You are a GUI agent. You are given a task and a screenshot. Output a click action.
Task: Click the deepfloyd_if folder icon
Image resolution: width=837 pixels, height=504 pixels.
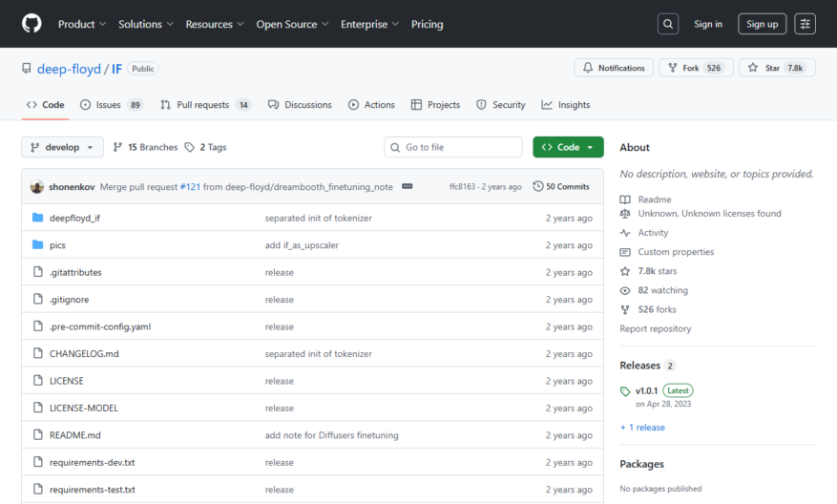coord(37,218)
